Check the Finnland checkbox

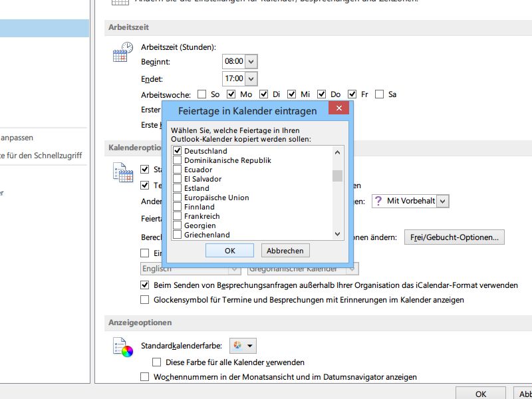[x=177, y=207]
